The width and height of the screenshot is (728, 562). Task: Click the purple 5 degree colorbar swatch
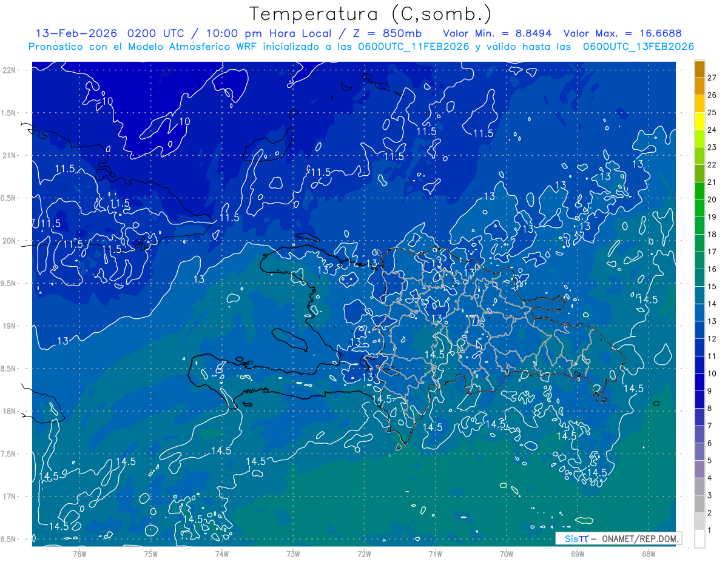[699, 469]
